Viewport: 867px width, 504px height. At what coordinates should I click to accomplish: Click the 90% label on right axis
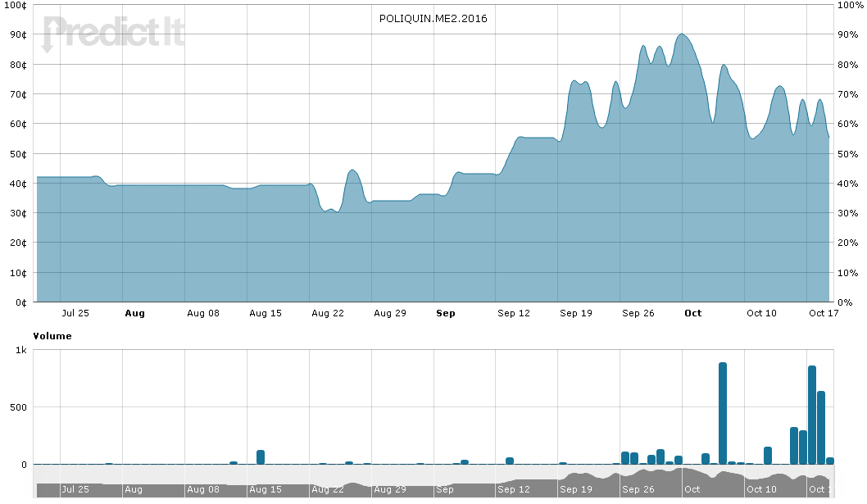(846, 34)
